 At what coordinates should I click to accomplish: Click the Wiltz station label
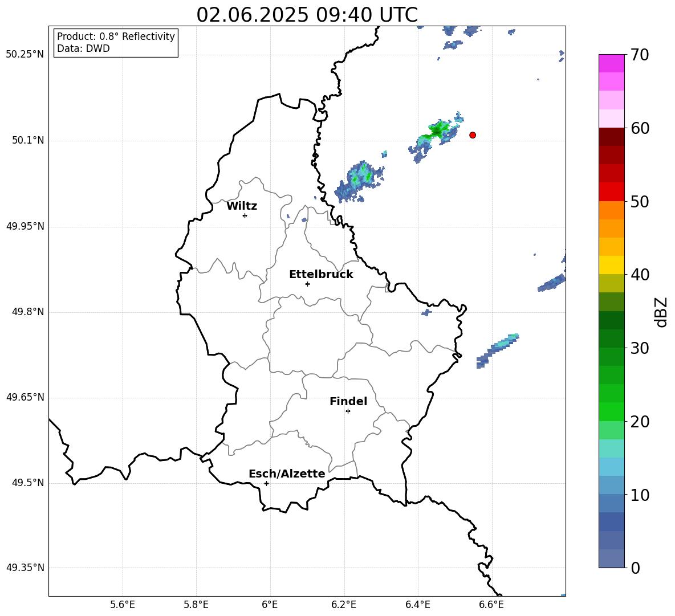pyautogui.click(x=242, y=206)
